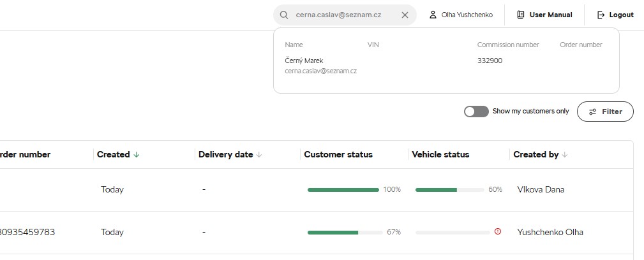Sort by Created arrow icon
Image resolution: width=644 pixels, height=260 pixels.
(x=137, y=155)
